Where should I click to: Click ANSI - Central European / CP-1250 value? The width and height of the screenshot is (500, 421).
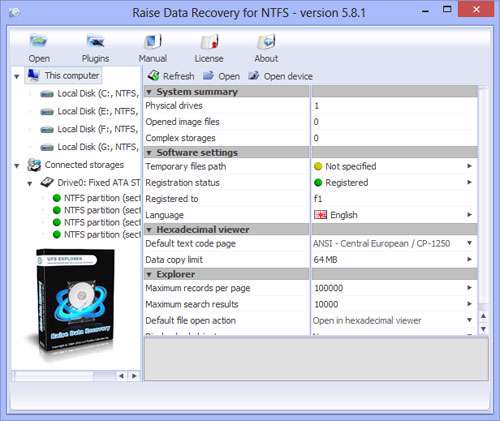[x=382, y=244]
